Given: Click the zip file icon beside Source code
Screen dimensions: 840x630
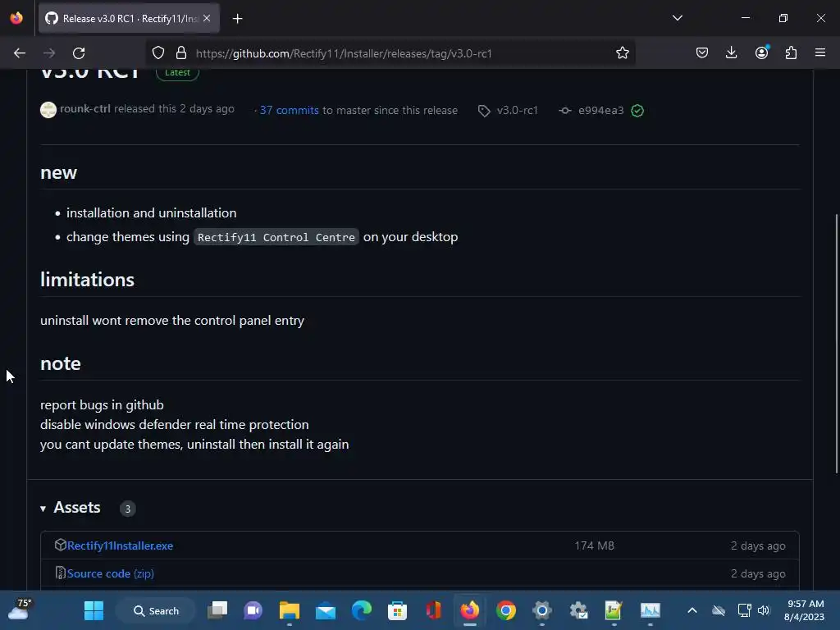Looking at the screenshot, I should [x=60, y=573].
